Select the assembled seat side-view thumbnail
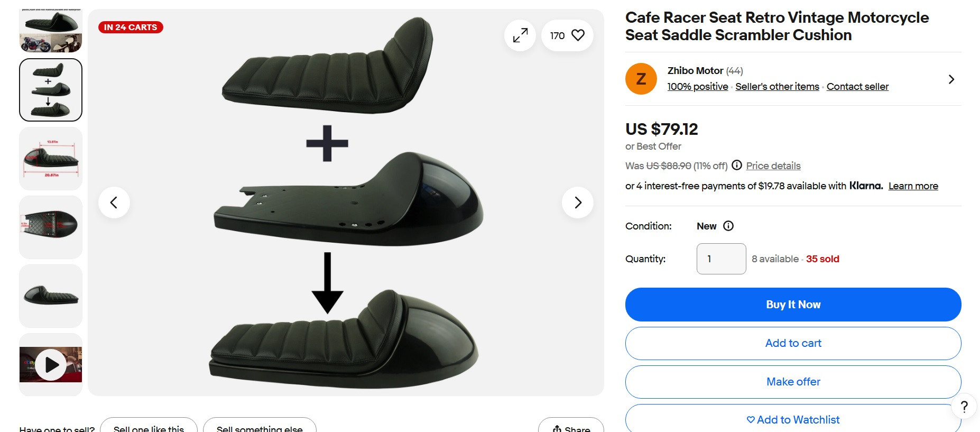980x432 pixels. (51, 296)
